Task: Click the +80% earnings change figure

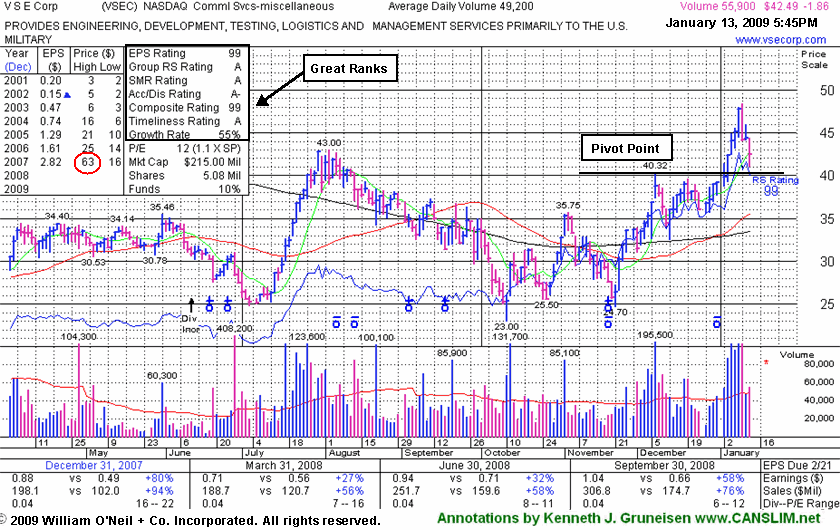Action: tap(159, 478)
